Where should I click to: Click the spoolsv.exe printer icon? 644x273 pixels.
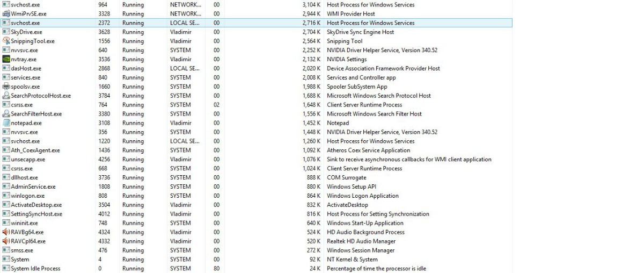click(6, 87)
